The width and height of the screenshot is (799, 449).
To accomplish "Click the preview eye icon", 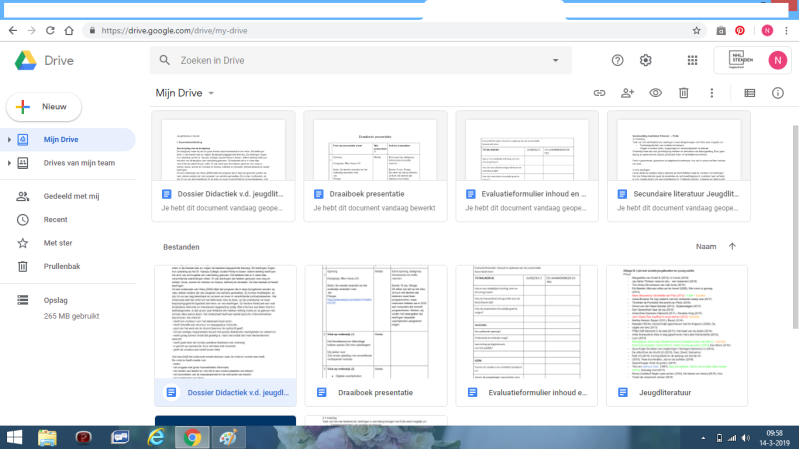I will pos(656,93).
